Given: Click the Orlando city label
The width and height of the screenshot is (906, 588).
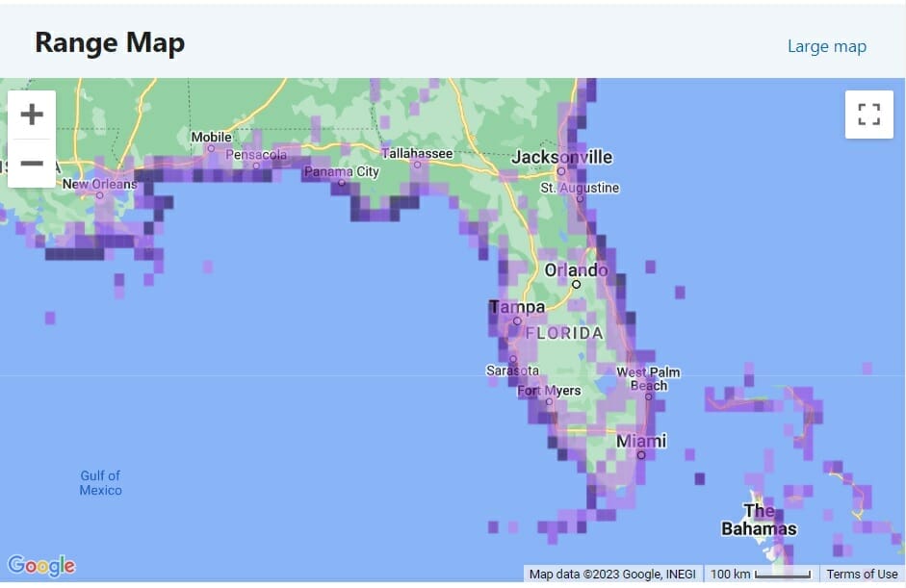Looking at the screenshot, I should click(576, 270).
